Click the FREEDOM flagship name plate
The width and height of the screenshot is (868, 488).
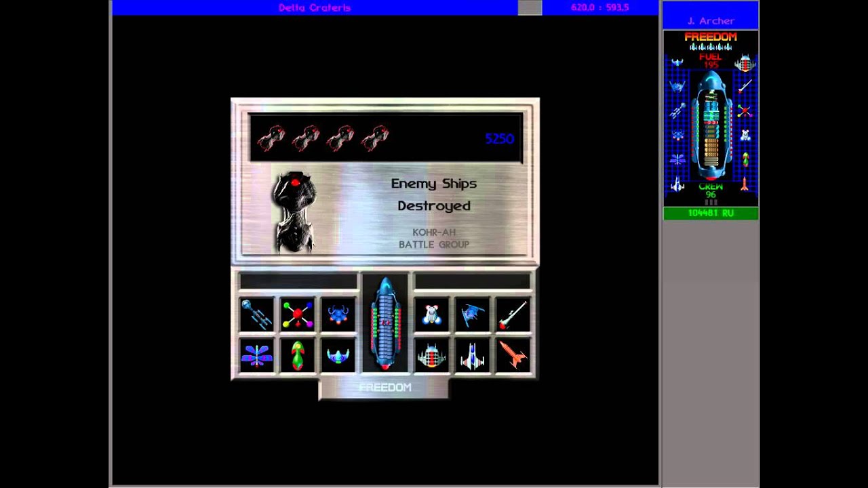pyautogui.click(x=384, y=388)
